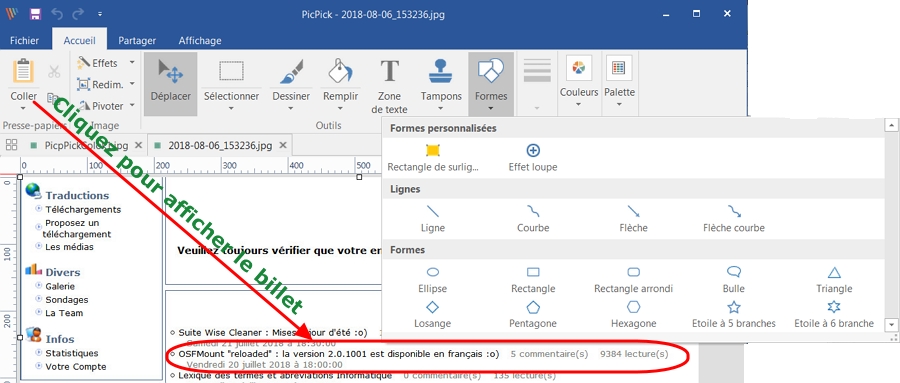Expand the Pivoter dropdown arrow
900x383 pixels.
132,106
